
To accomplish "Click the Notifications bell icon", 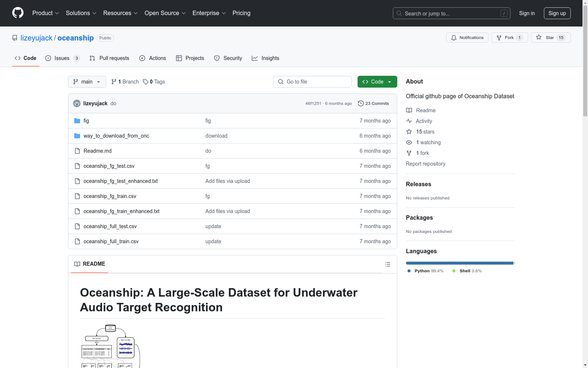I will (454, 38).
